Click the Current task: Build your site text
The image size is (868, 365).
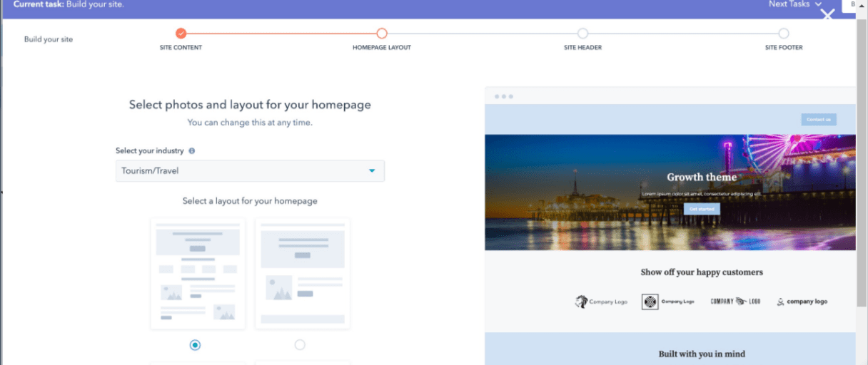click(69, 4)
